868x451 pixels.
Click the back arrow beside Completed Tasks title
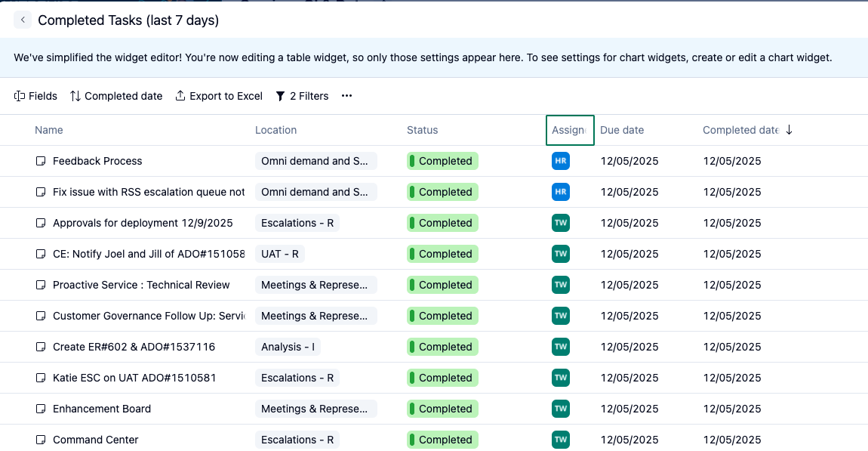pos(23,20)
